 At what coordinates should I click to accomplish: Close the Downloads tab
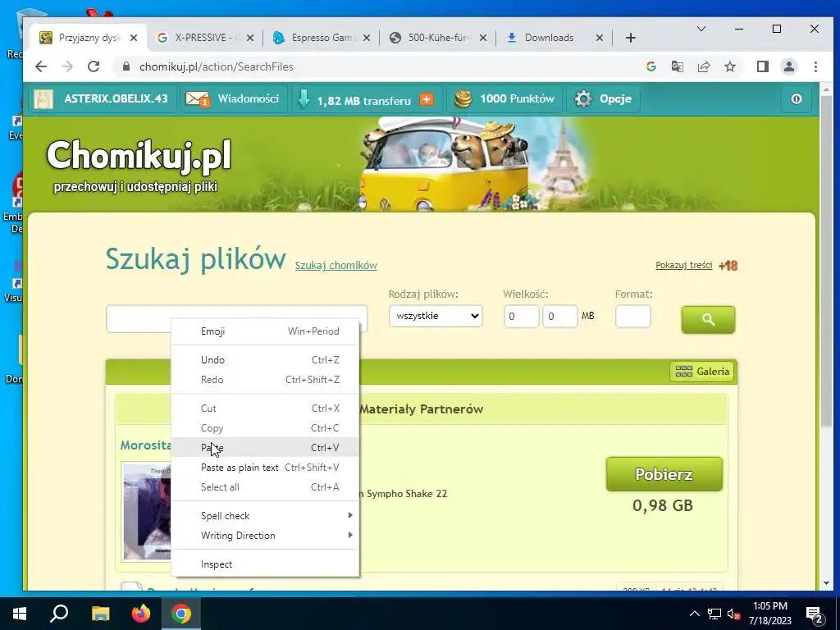[600, 38]
